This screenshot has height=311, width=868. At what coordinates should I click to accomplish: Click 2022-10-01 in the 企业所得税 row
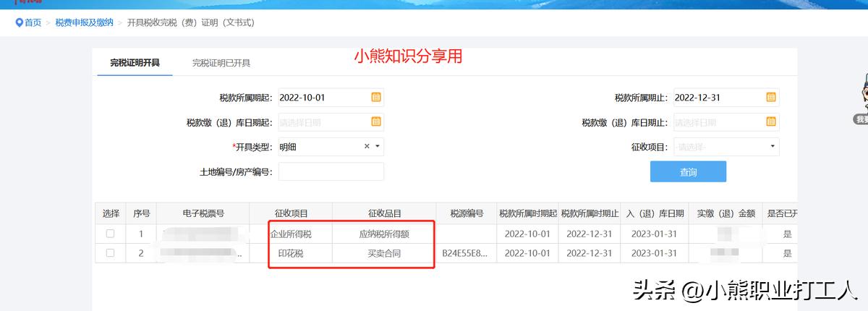pos(527,234)
